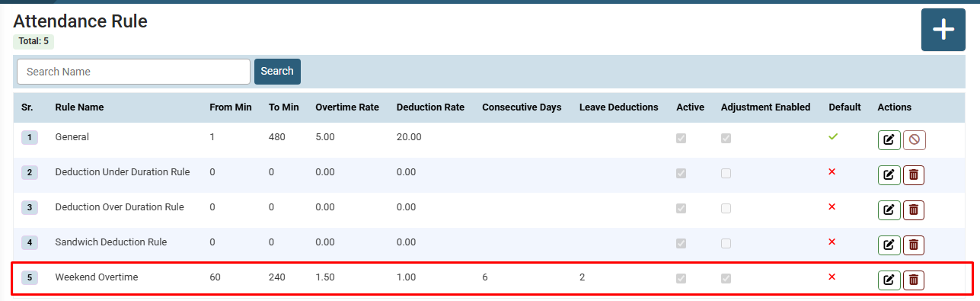Toggle Active checkbox for Deduction Over Duration Rule
Screen dimensions: 980x301
coord(682,209)
